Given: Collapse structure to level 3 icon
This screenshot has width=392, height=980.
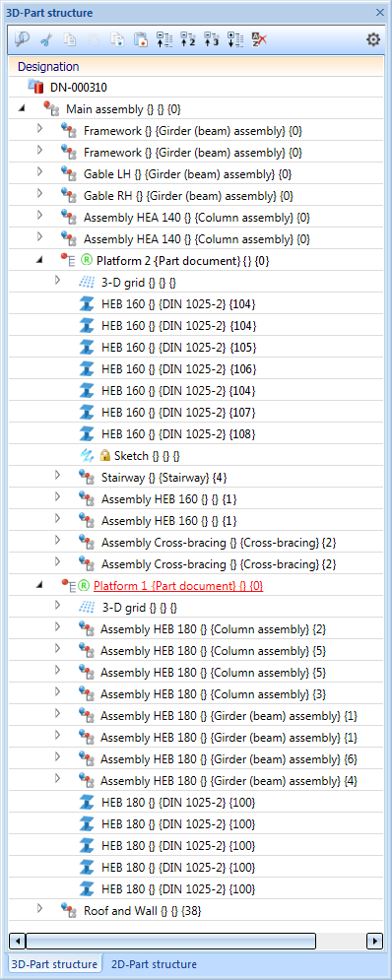Looking at the screenshot, I should [x=212, y=39].
